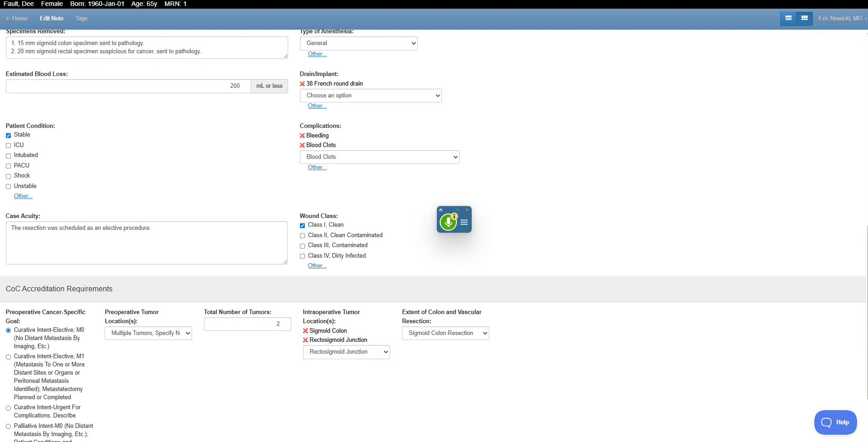Open the Eric Nowicki, MD user menu
The image size is (868, 442).
[842, 19]
